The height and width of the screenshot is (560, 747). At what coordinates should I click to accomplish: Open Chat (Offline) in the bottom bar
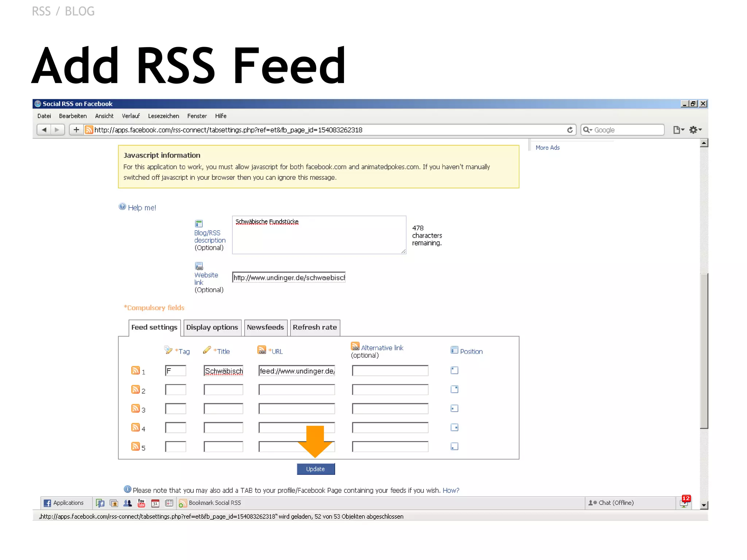click(611, 503)
